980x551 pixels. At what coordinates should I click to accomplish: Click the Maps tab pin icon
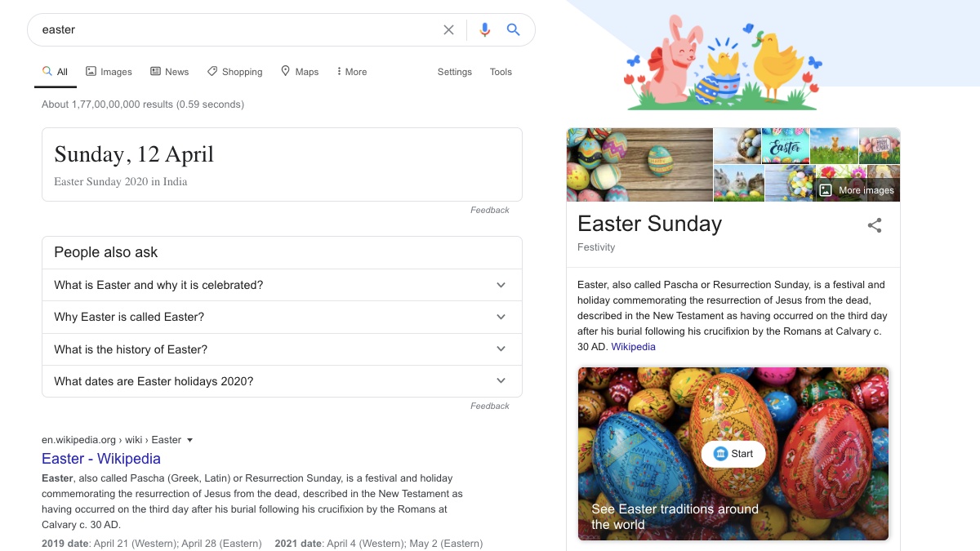(287, 71)
